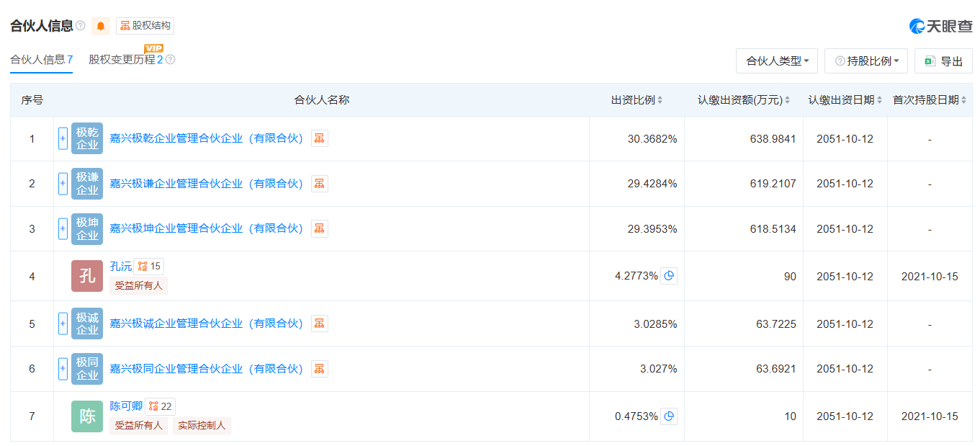Click the 天眼查 logo
Image resolution: width=980 pixels, height=446 pixels.
tap(940, 27)
